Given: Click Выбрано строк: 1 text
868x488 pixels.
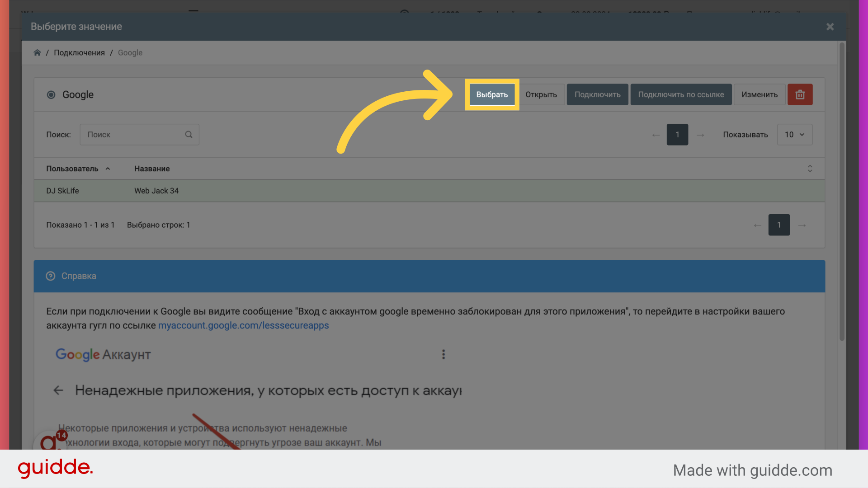Looking at the screenshot, I should pos(158,225).
